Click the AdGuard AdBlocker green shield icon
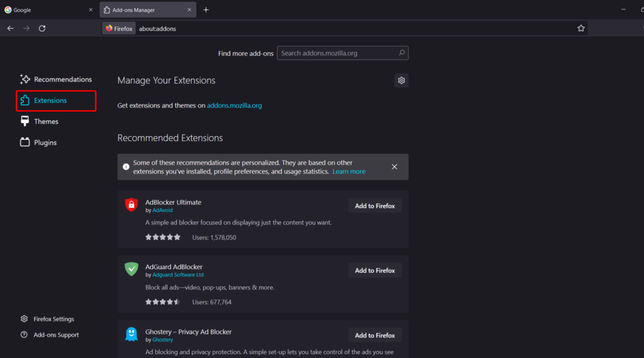 pos(132,269)
